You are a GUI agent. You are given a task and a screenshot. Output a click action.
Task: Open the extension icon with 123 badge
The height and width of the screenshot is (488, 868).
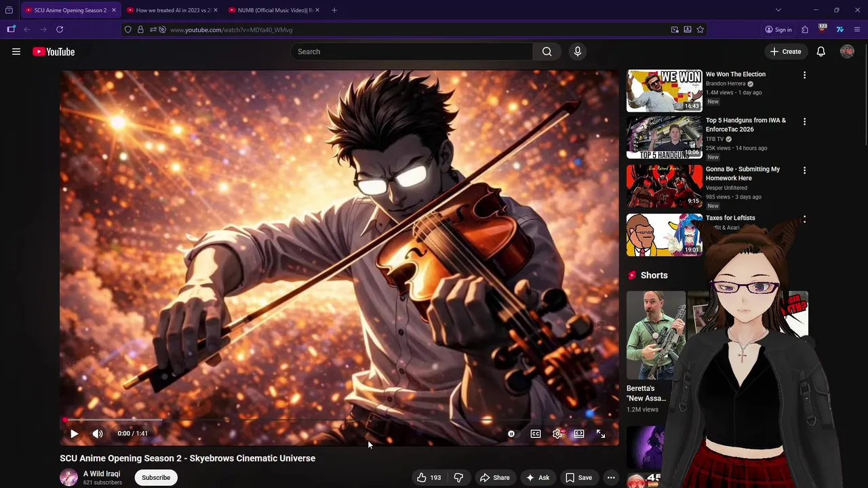click(x=823, y=29)
